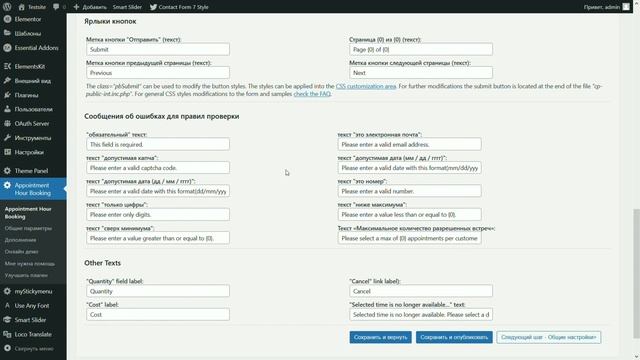
Task: Click the valid number message field
Action: [x=409, y=191]
